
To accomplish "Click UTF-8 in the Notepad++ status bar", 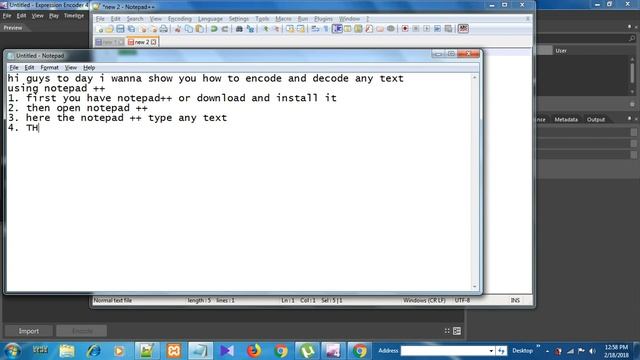I will (x=462, y=300).
